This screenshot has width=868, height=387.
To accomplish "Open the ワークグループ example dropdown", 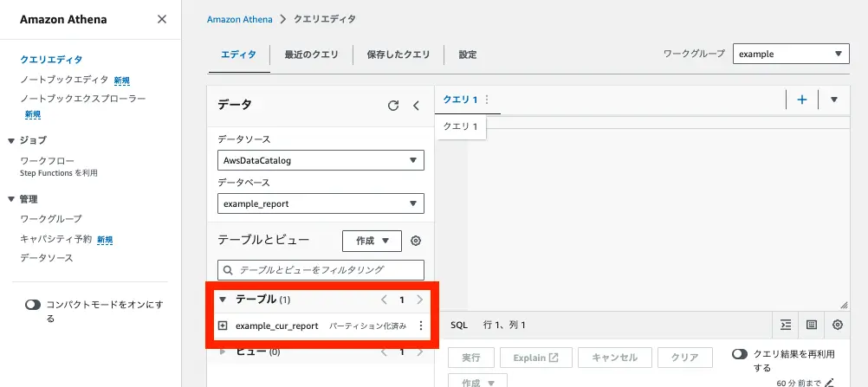I will pyautogui.click(x=791, y=55).
